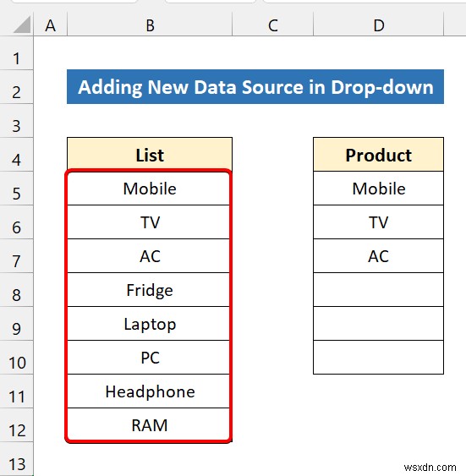Select the 'Fridge' cell
Viewport: 466px width, 476px height.
click(x=150, y=290)
